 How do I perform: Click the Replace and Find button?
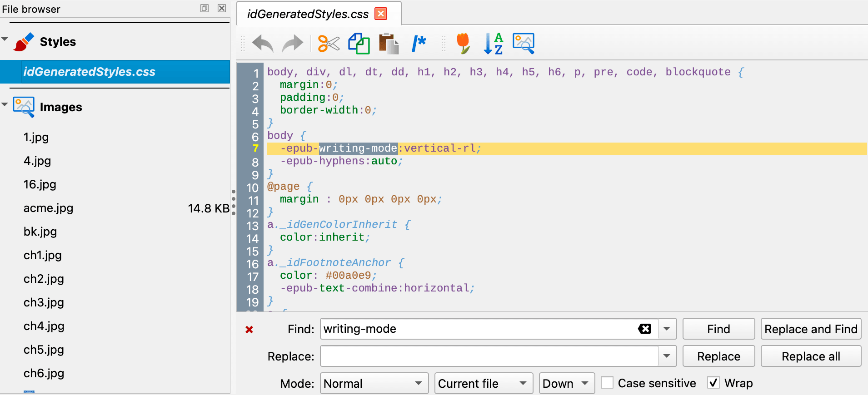pos(811,329)
